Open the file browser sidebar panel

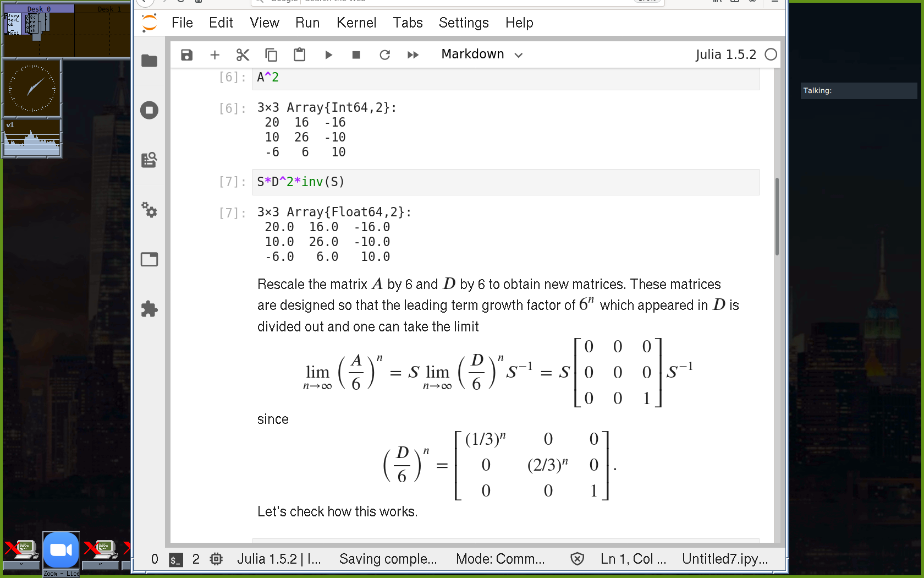[x=149, y=61]
